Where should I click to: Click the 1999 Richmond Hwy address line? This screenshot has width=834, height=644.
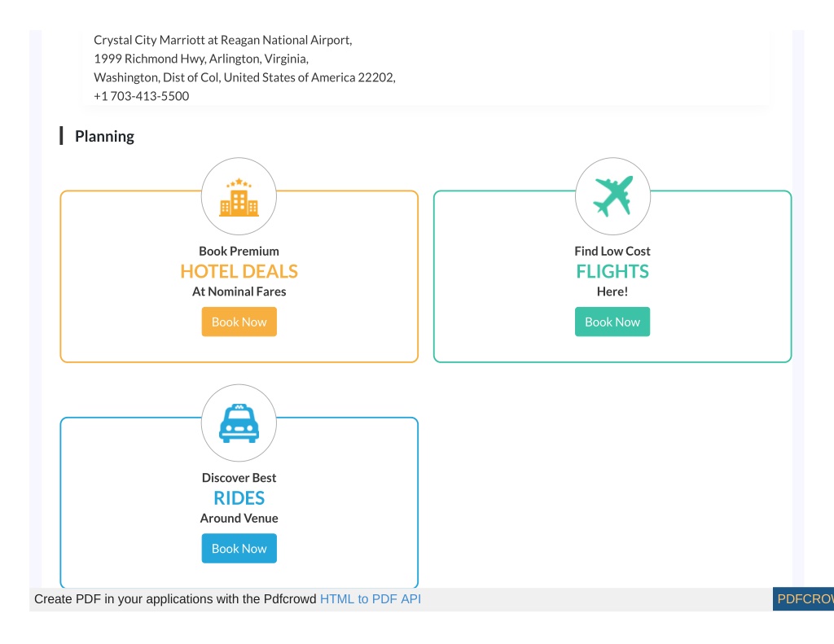coord(201,59)
